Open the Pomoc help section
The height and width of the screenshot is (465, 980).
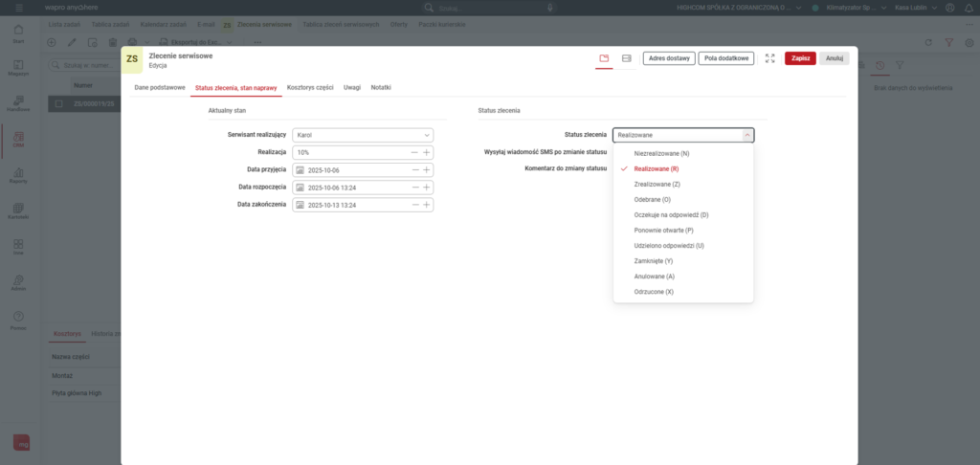point(19,319)
